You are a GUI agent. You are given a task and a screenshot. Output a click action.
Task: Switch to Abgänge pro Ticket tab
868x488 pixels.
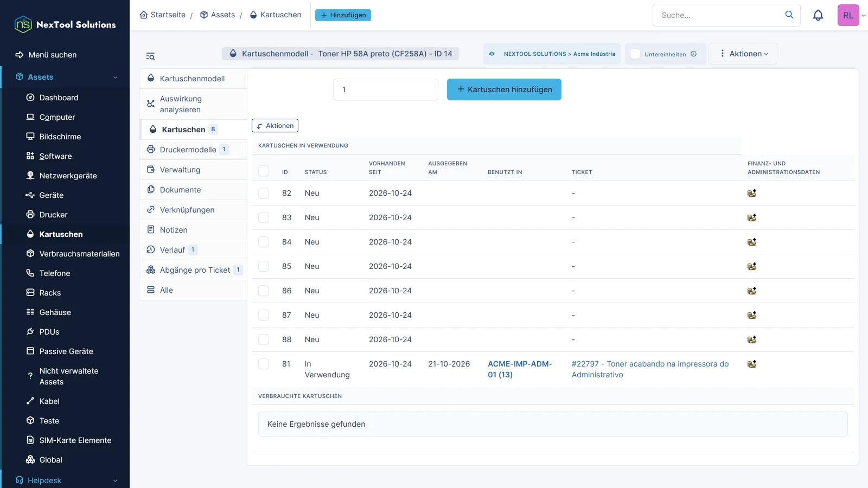pyautogui.click(x=193, y=270)
